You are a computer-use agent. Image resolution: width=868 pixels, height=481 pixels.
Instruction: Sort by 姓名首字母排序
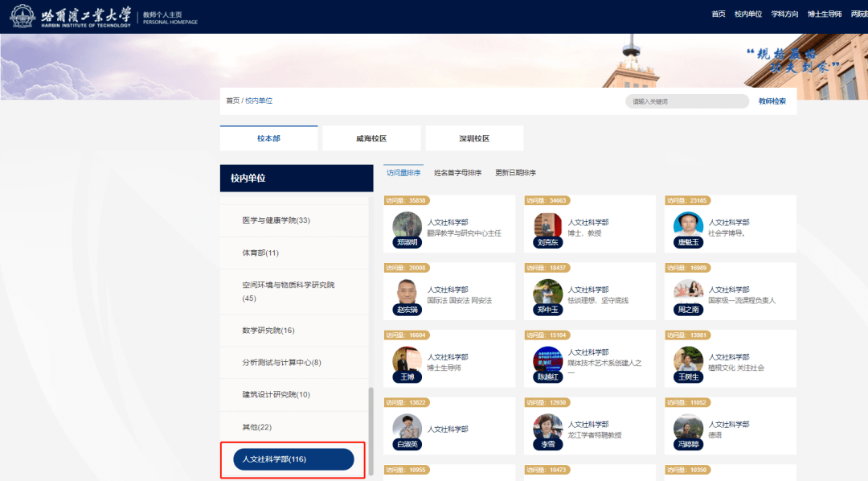(458, 172)
